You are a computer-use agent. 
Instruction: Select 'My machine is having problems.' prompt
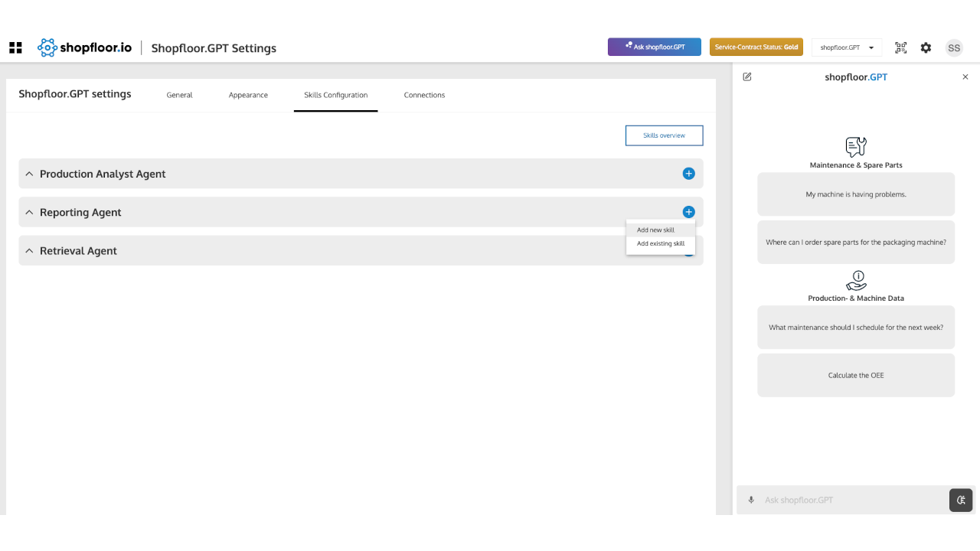[x=856, y=194]
